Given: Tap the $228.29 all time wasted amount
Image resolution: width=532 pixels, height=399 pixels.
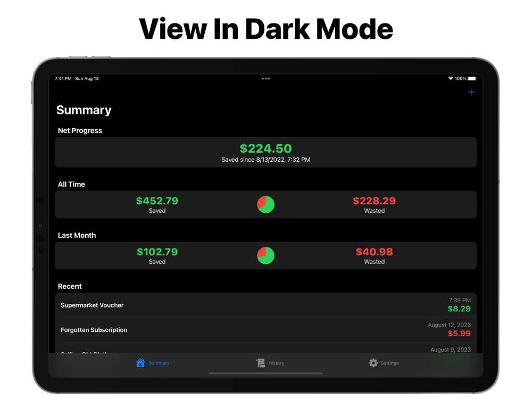Looking at the screenshot, I should tap(374, 201).
